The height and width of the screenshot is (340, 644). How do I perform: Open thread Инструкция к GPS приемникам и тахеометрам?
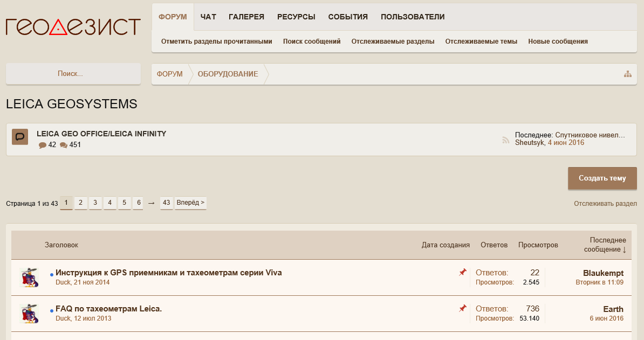169,273
